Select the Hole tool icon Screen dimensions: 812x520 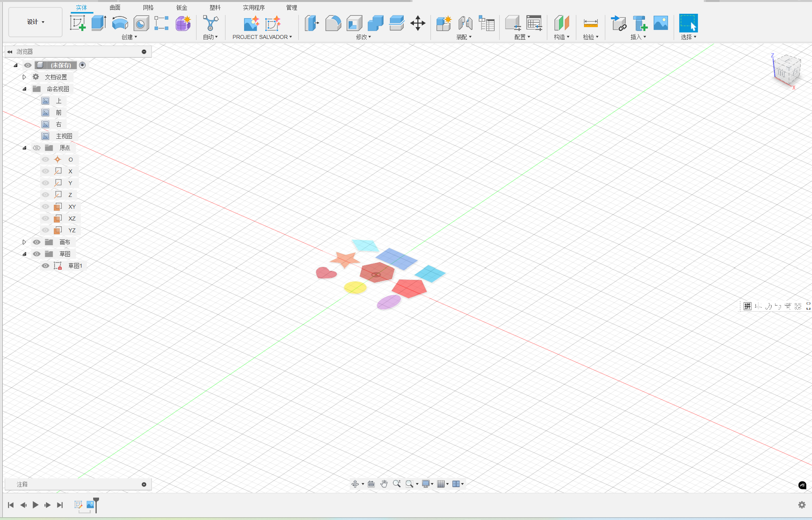(x=141, y=23)
